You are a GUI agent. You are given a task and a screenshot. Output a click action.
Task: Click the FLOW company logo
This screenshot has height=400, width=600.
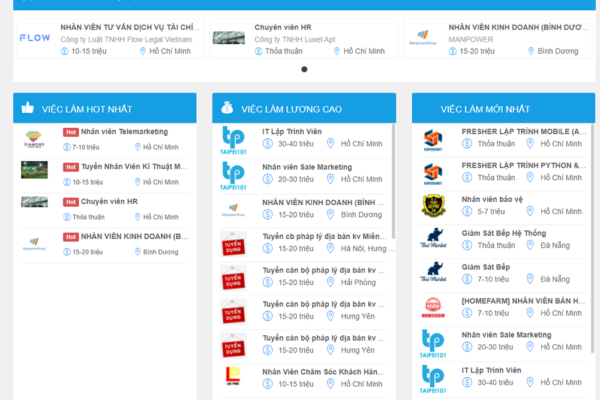[x=35, y=38]
